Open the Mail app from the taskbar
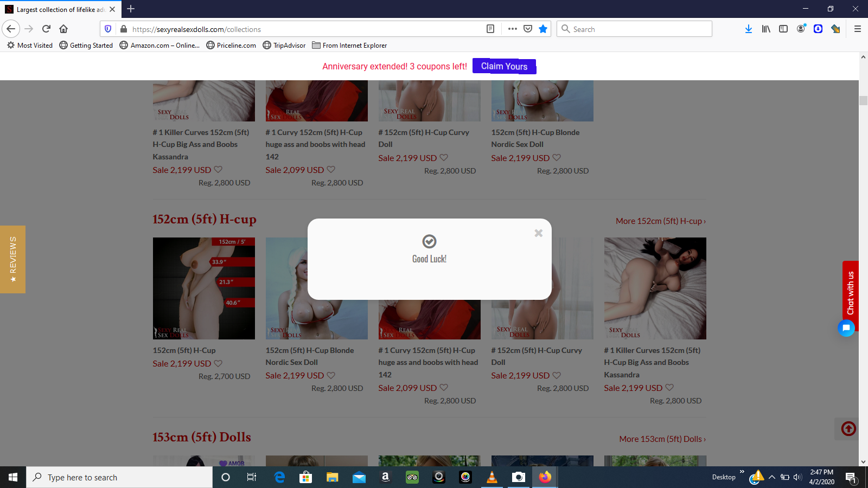Screen dimensions: 868x488 click(x=359, y=477)
